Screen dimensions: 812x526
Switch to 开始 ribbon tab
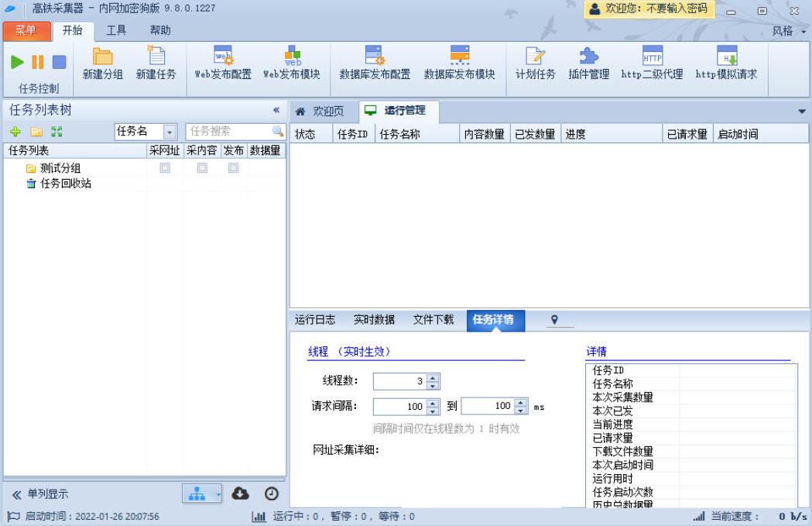click(73, 30)
